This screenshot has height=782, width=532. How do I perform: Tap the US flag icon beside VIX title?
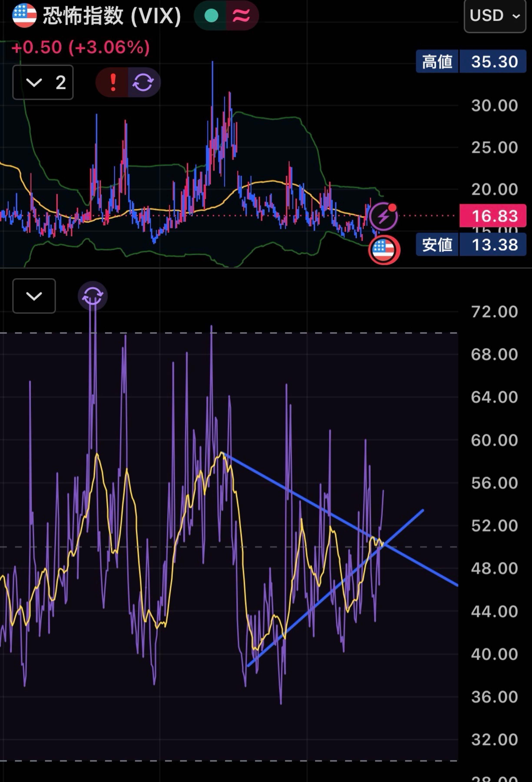click(24, 15)
